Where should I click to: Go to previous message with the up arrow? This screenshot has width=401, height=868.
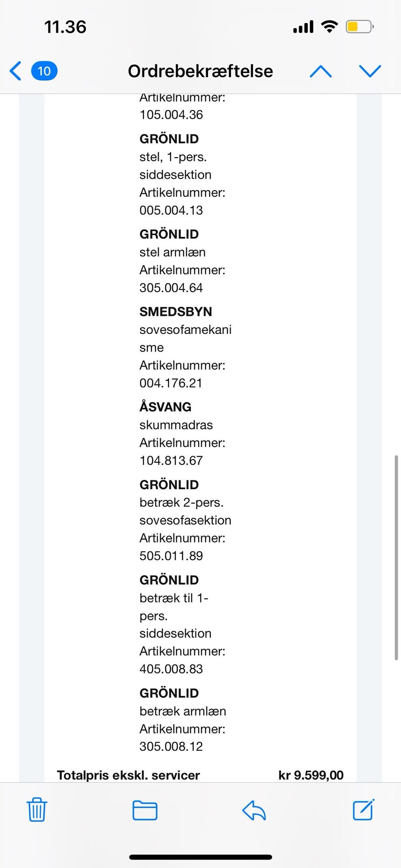pos(320,71)
